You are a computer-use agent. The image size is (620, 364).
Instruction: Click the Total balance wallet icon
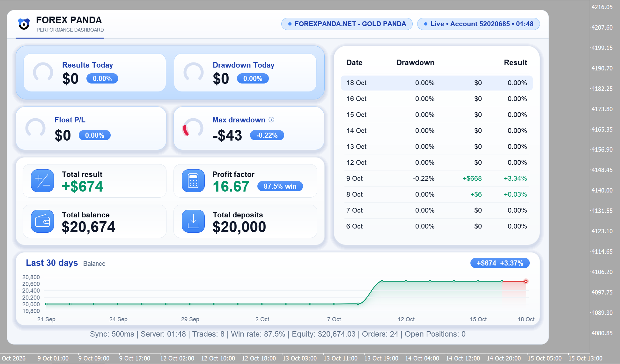(x=42, y=221)
